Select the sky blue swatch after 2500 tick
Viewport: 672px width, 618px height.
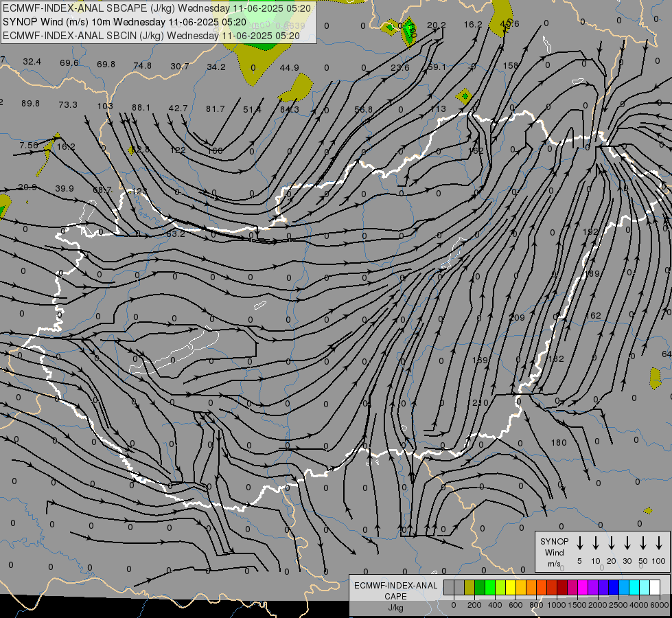point(623,588)
